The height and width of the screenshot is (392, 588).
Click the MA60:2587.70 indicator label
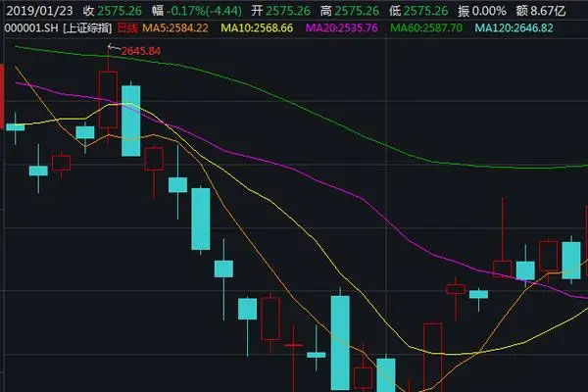pos(426,27)
